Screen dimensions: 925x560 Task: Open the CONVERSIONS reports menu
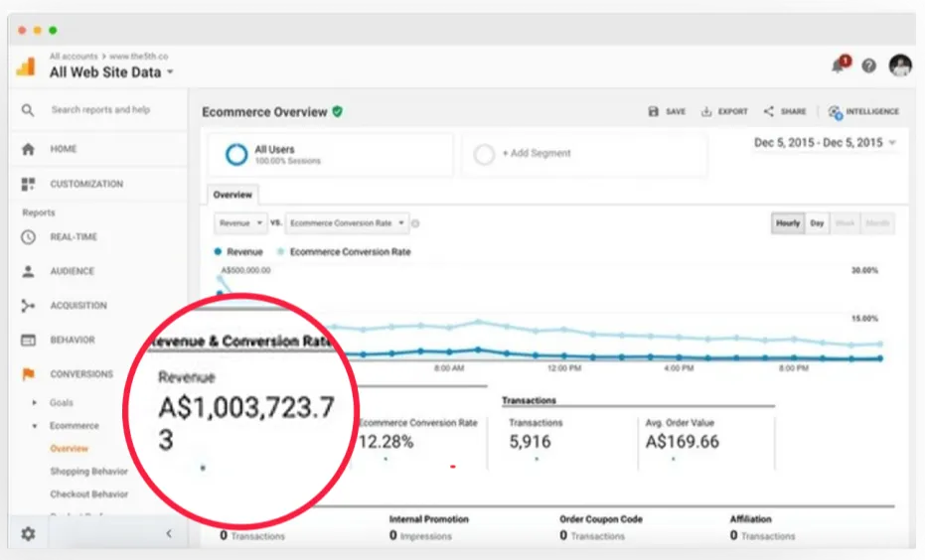[x=81, y=374]
